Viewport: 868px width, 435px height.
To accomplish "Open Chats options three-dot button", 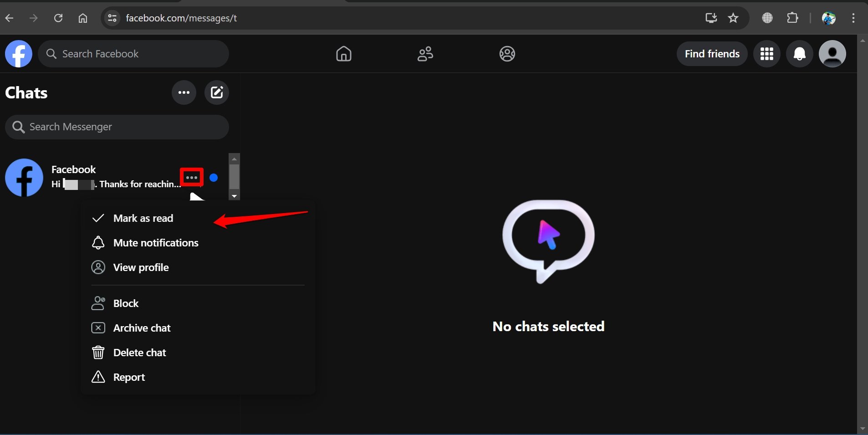I will pyautogui.click(x=184, y=92).
